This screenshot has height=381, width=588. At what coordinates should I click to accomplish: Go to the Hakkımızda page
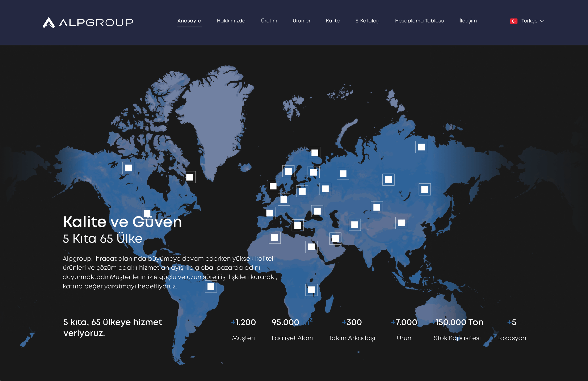(231, 21)
